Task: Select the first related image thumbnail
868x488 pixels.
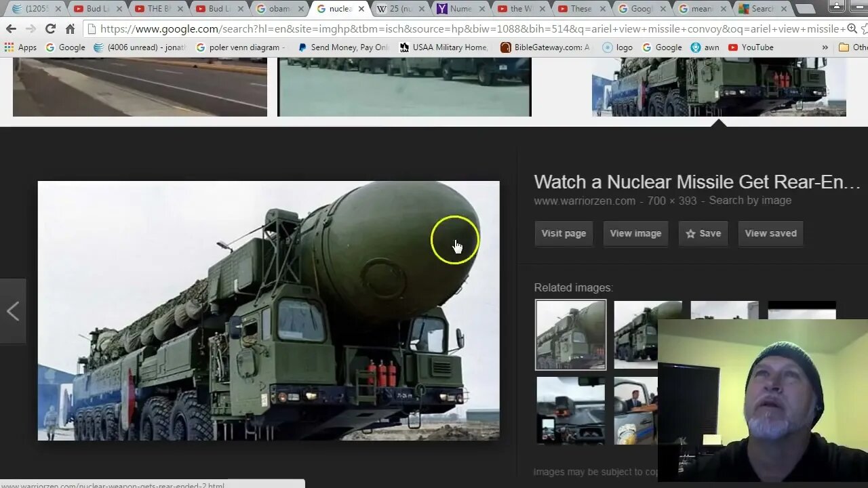Action: coord(570,335)
